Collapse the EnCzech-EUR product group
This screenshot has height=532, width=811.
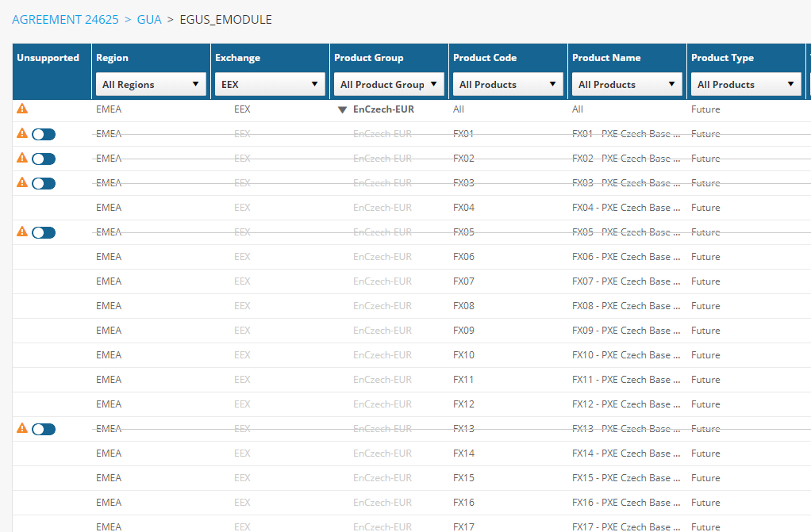point(342,109)
